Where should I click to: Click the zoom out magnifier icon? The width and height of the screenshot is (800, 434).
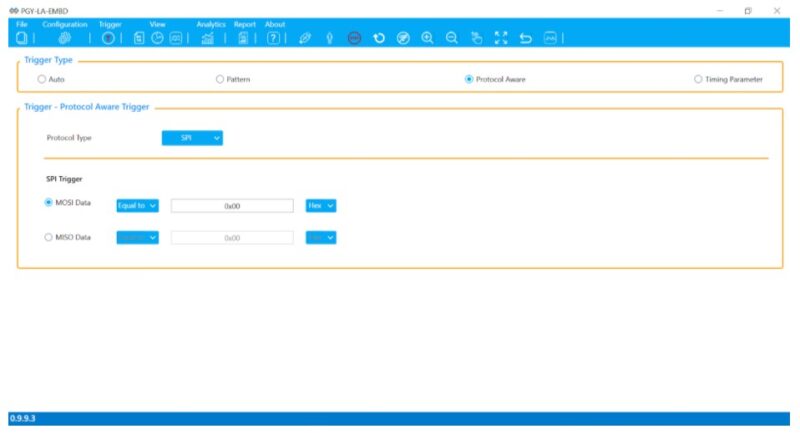coord(451,38)
